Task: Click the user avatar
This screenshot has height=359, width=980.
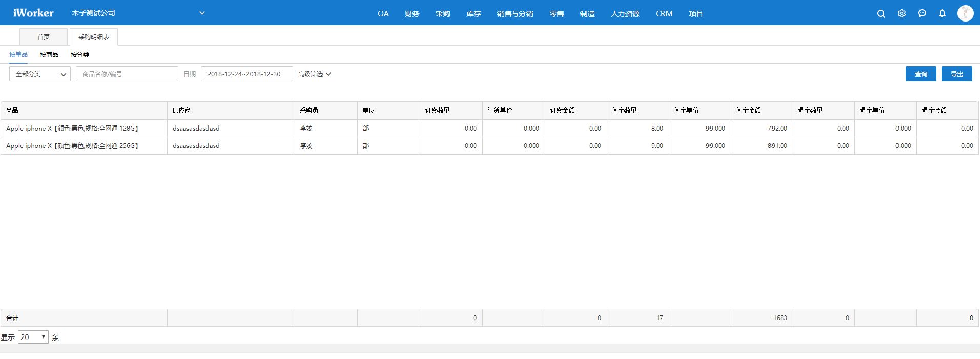Action: point(966,13)
